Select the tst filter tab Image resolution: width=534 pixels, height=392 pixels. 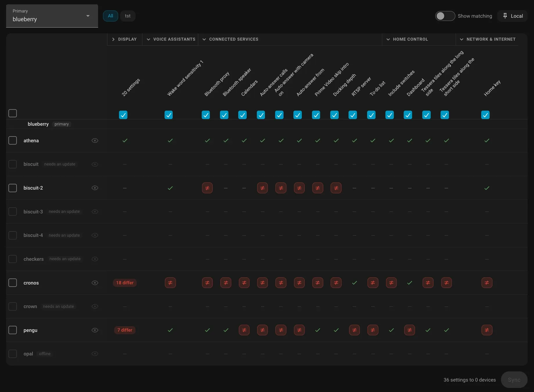pos(128,16)
